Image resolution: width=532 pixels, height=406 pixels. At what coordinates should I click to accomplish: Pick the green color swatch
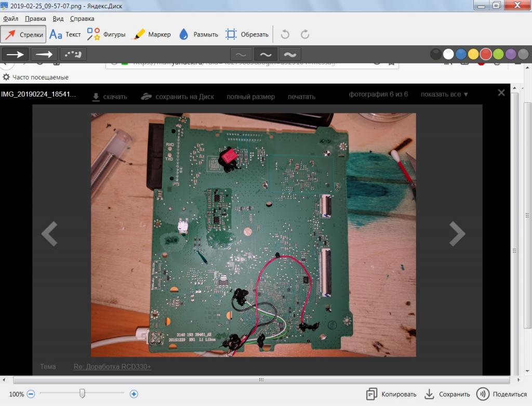coord(498,54)
